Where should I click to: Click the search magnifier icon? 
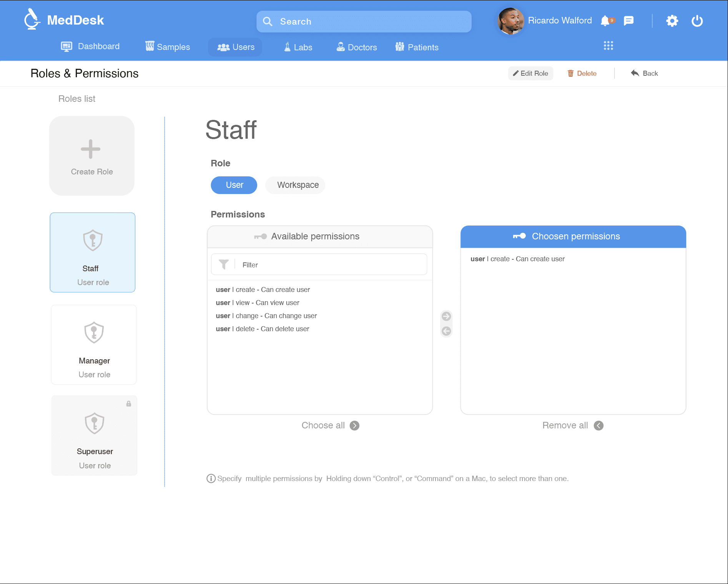coord(268,22)
